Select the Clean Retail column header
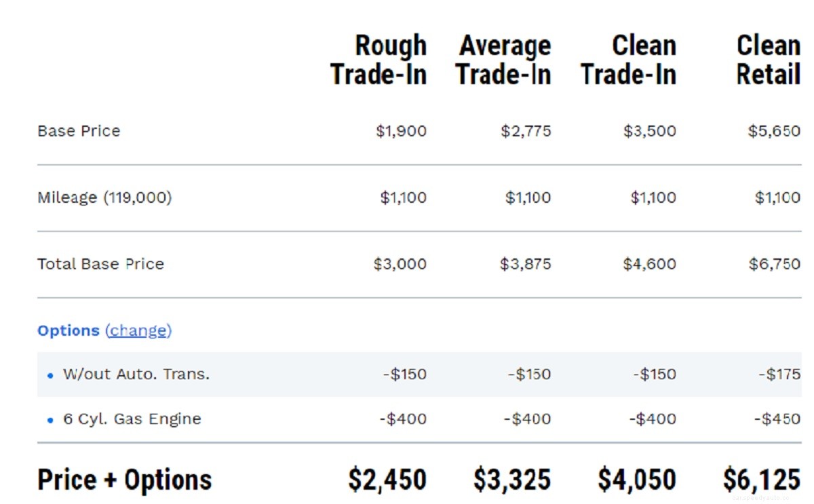Viewport: 814px width, 504px height. (x=768, y=60)
